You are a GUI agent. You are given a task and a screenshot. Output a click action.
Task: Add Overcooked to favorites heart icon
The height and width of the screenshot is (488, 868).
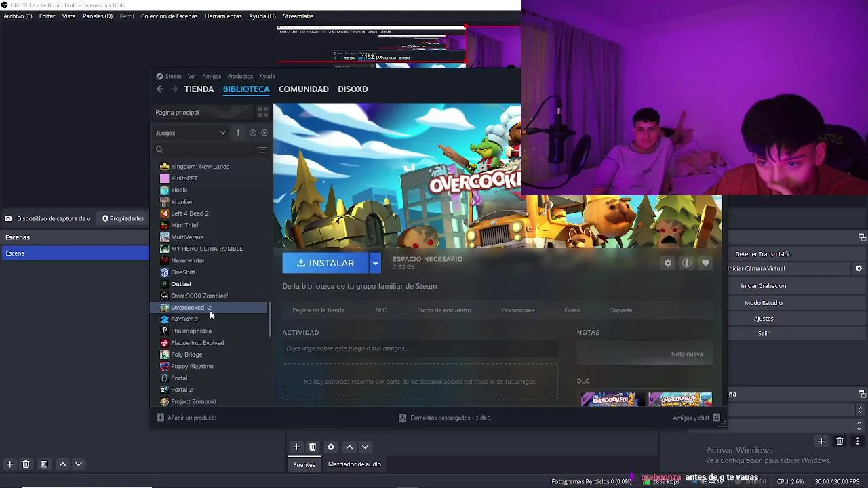click(x=705, y=263)
